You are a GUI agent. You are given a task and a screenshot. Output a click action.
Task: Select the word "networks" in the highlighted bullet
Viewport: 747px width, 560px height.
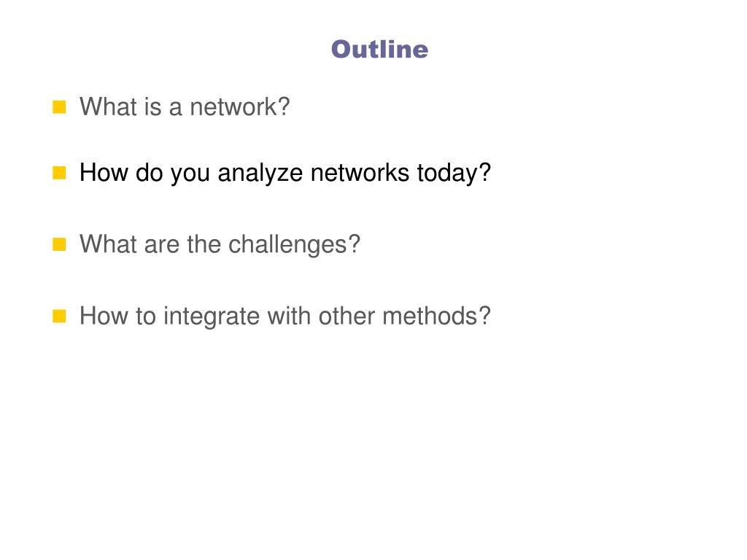pos(360,173)
